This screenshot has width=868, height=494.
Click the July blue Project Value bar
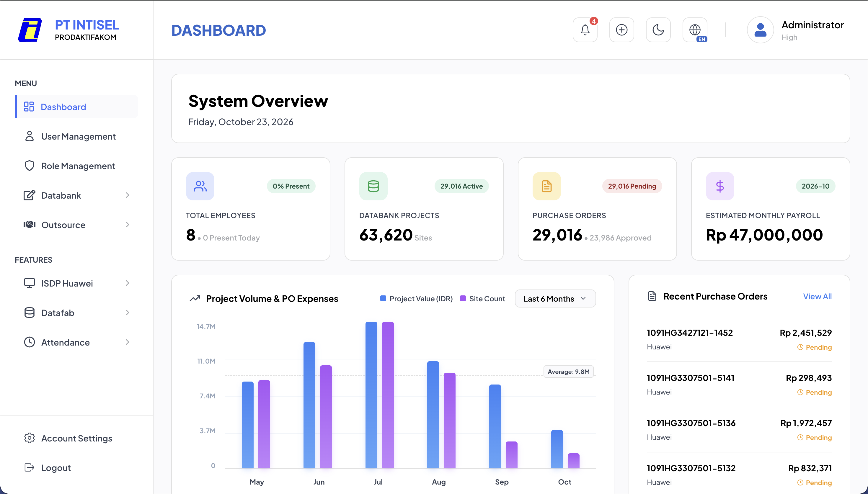point(371,395)
